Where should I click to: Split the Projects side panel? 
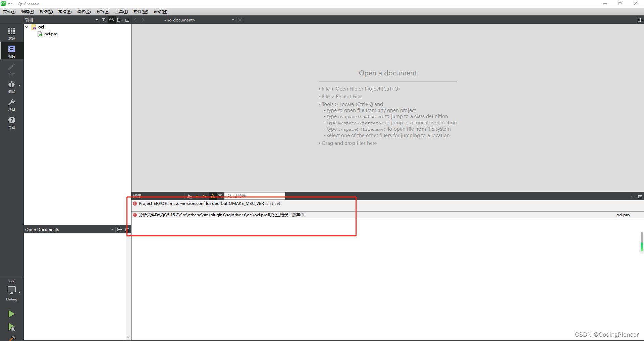coord(119,20)
